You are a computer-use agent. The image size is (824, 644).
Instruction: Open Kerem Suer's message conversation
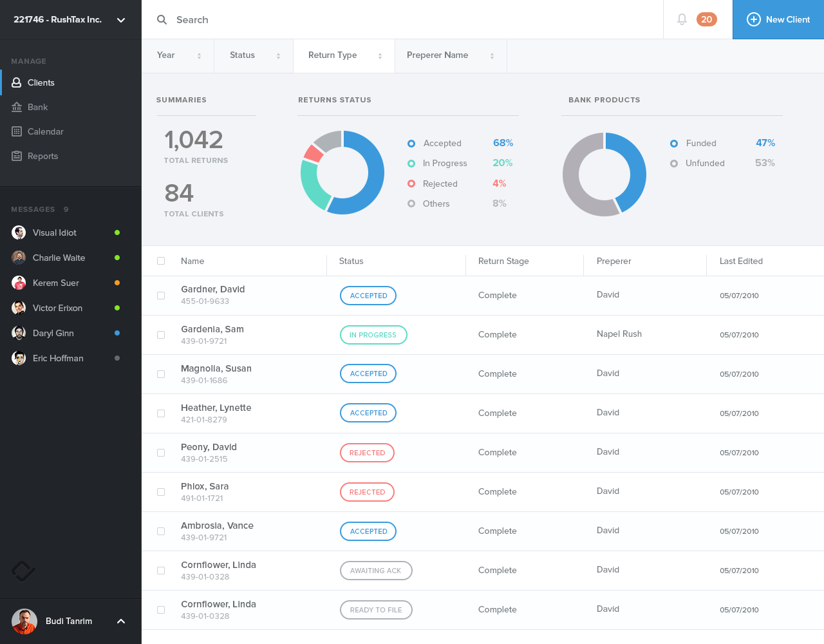pyautogui.click(x=56, y=283)
